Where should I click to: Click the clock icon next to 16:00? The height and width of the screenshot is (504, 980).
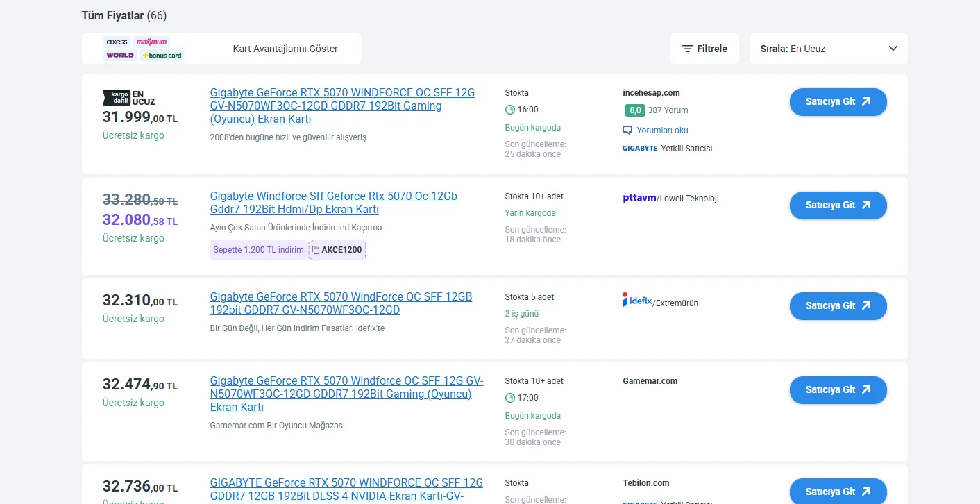(x=509, y=110)
